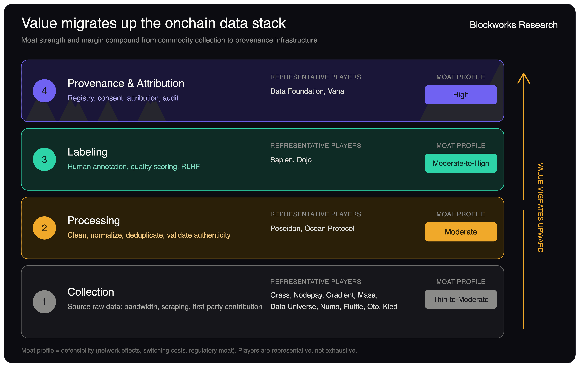The image size is (588, 368).
Task: Click the "Source raw data" description line
Action: pyautogui.click(x=165, y=307)
